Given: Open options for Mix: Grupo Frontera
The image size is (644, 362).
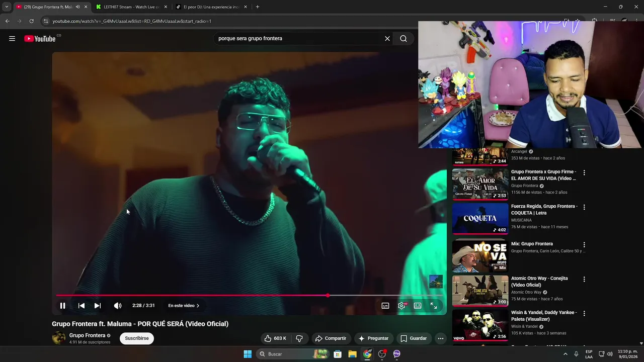Looking at the screenshot, I should (584, 244).
